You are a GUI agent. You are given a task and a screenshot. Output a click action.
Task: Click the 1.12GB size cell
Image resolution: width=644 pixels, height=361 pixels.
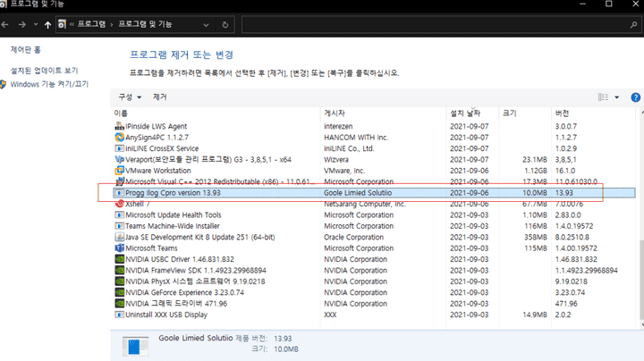(x=536, y=171)
